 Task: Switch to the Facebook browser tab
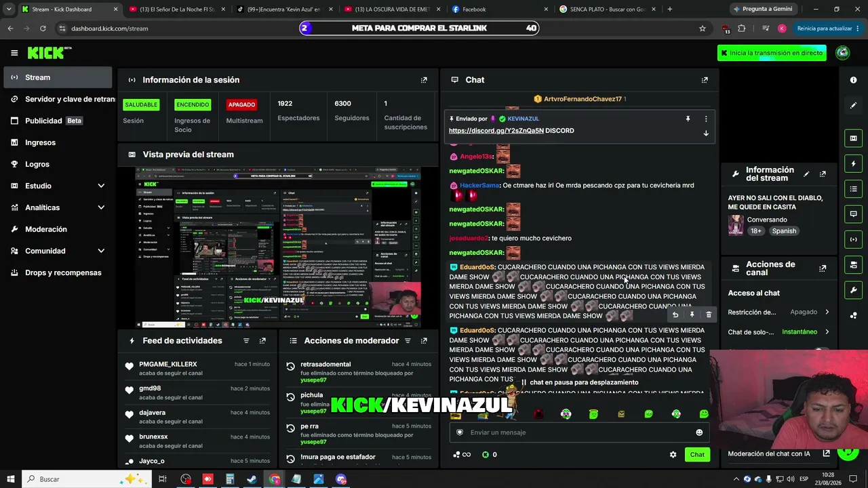pyautogui.click(x=501, y=9)
